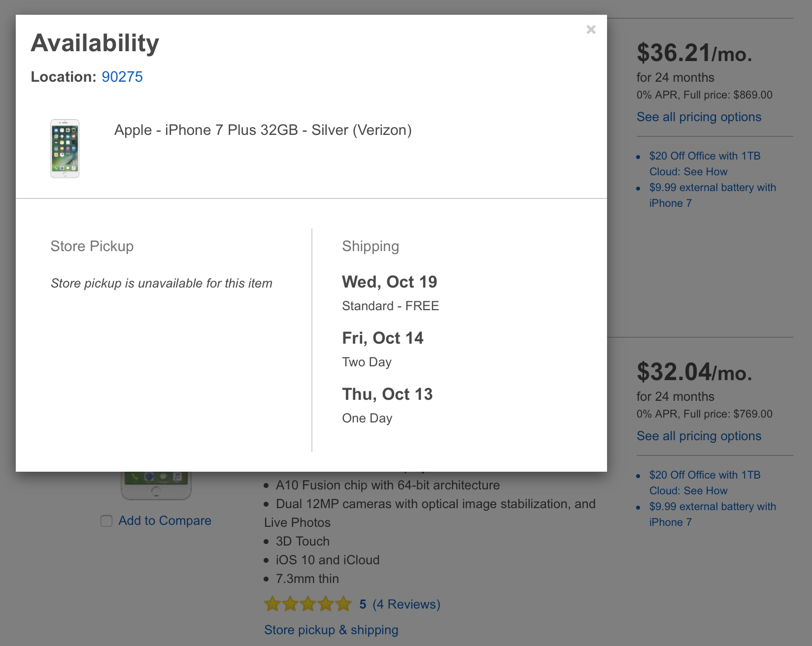Screen dimensions: 812x646
Task: Tick the Add to Compare checkbox
Action: click(x=106, y=521)
